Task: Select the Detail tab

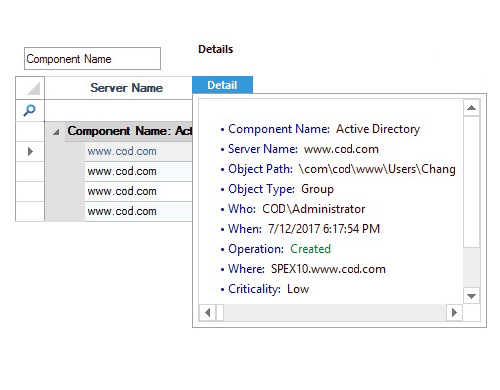Action: tap(222, 85)
